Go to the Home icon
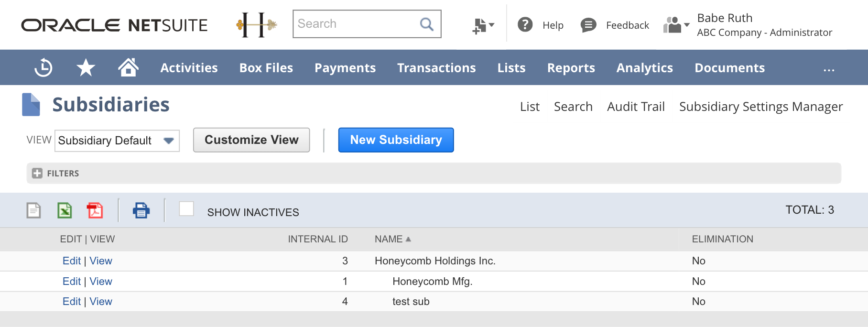 tap(128, 67)
